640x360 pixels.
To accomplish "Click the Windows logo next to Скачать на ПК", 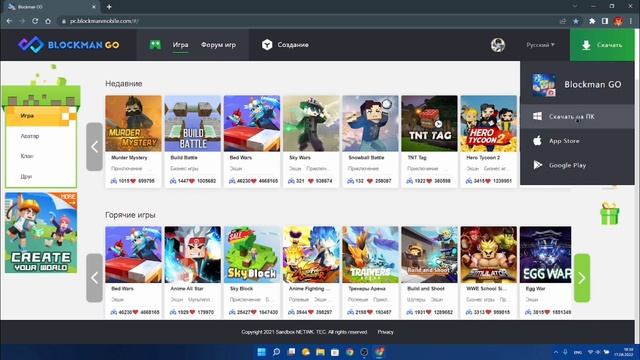I will click(x=538, y=116).
